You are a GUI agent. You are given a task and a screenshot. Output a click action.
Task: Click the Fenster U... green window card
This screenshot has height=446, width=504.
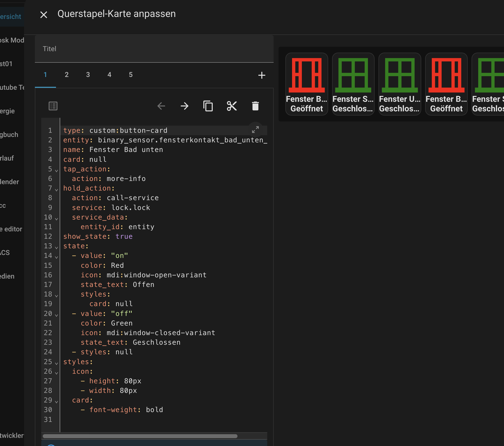[x=399, y=84]
